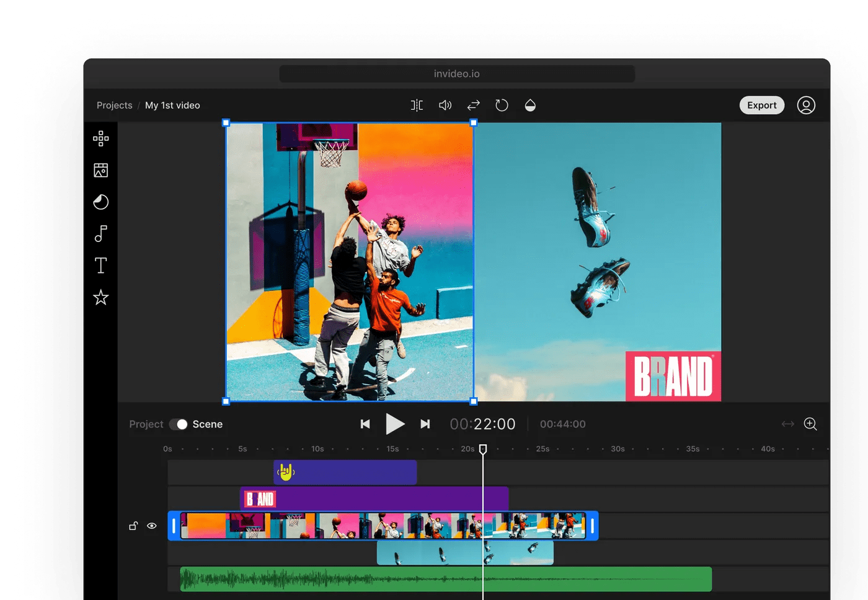Select the BRAND logo clip on timeline
Screen dimensions: 868x600
tap(374, 499)
